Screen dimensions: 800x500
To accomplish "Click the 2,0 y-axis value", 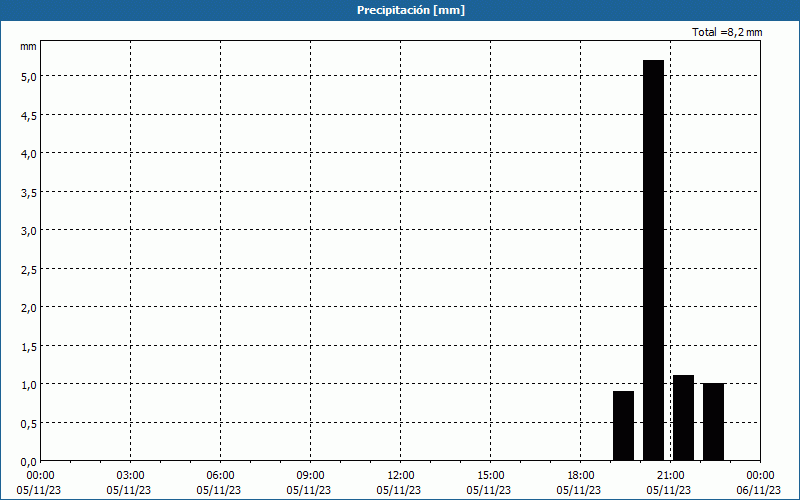I will click(29, 308).
